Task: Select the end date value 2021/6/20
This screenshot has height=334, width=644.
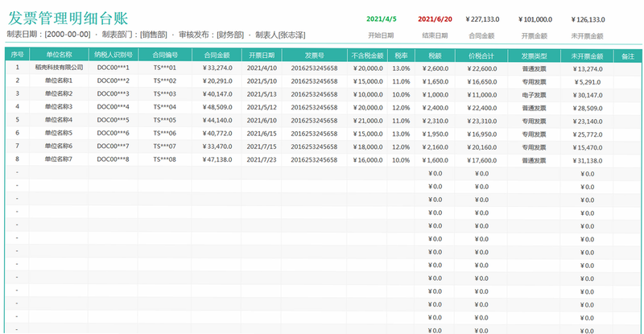Action: pos(435,19)
